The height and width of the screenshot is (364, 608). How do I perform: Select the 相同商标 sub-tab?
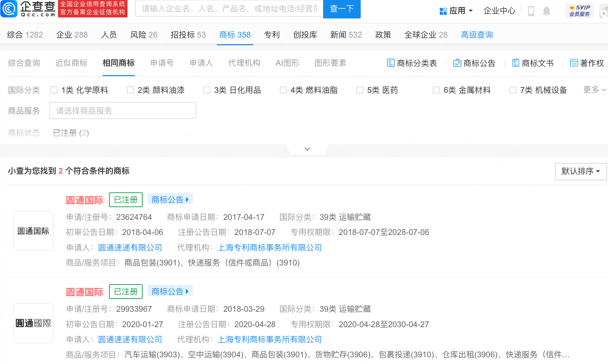119,63
